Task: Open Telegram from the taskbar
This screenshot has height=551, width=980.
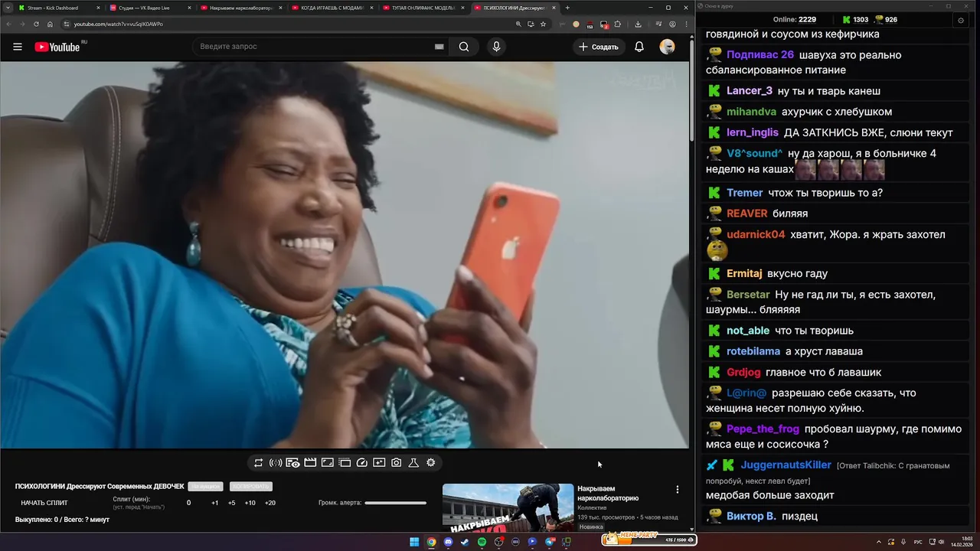Action: pos(549,542)
